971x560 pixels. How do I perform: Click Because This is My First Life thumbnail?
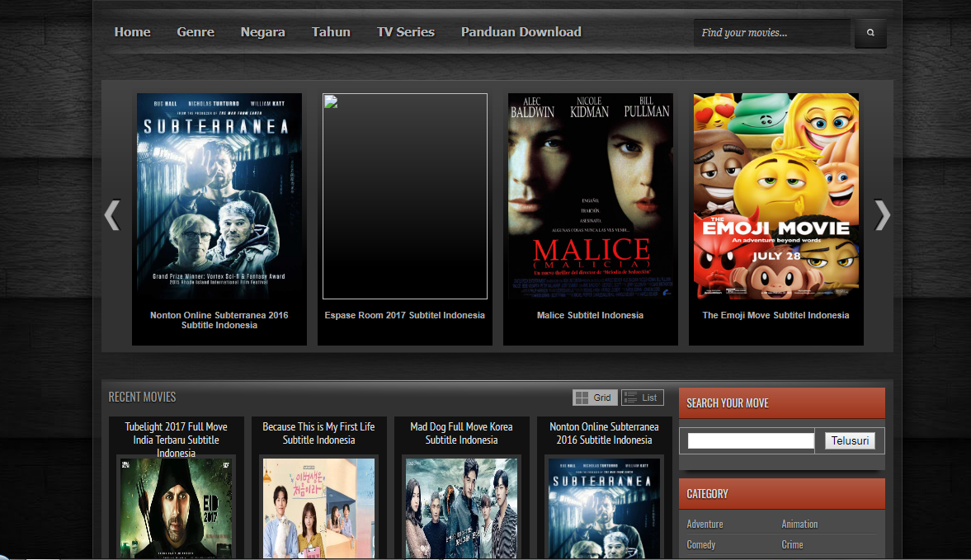(318, 508)
